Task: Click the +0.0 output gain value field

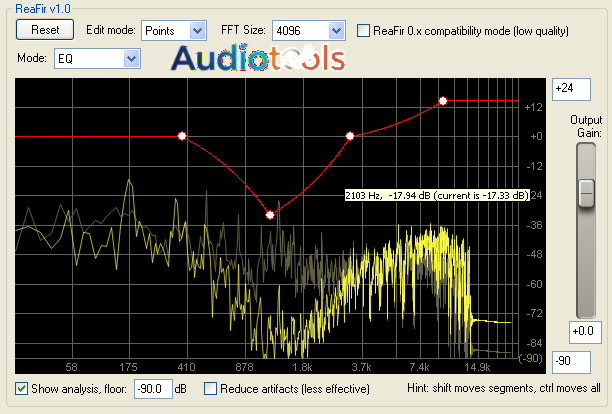Action: [x=585, y=332]
